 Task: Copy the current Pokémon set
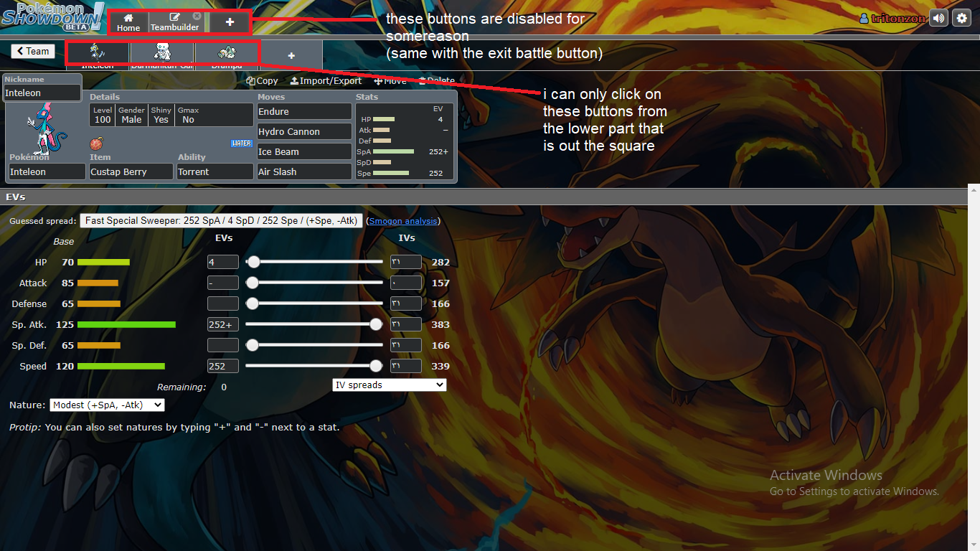coord(262,80)
